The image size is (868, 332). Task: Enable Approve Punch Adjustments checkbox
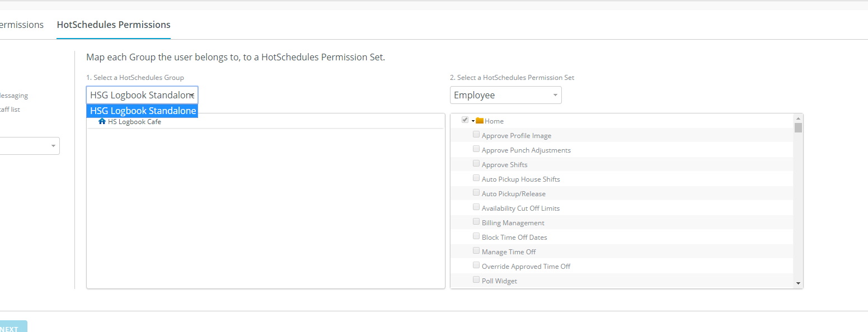(x=476, y=149)
